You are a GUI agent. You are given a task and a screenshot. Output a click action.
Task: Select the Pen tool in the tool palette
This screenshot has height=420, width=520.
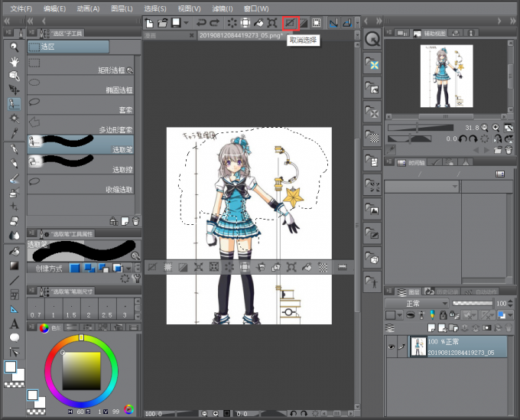pyautogui.click(x=14, y=149)
